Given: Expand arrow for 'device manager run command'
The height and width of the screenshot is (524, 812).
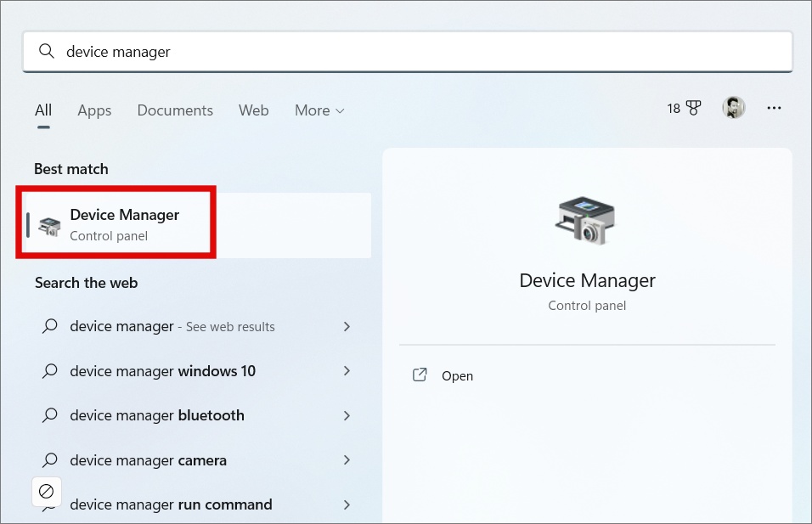Looking at the screenshot, I should point(347,504).
